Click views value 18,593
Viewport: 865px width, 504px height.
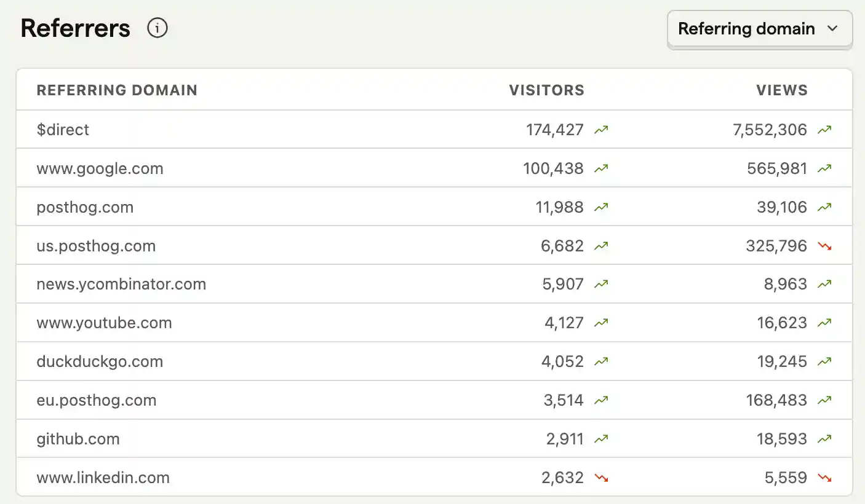(782, 439)
